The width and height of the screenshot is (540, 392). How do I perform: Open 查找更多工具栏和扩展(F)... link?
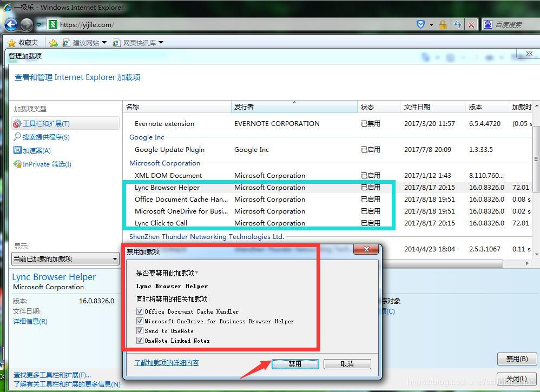(x=52, y=375)
